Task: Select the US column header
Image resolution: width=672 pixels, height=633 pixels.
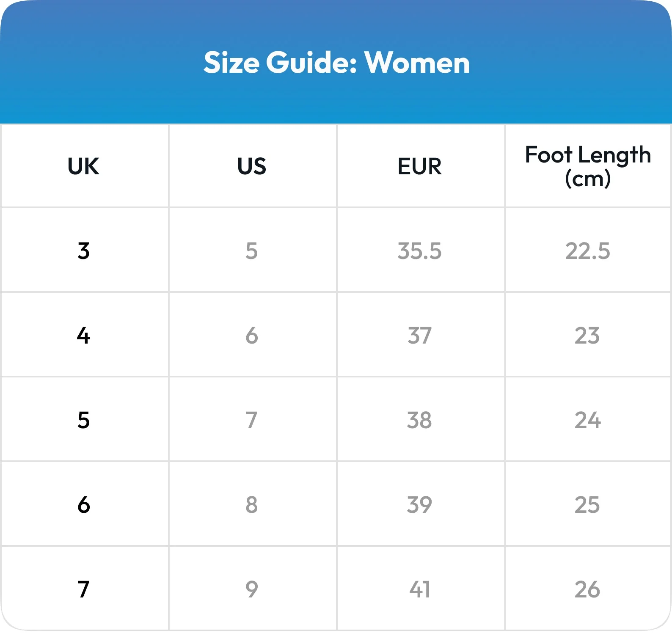Action: (252, 166)
